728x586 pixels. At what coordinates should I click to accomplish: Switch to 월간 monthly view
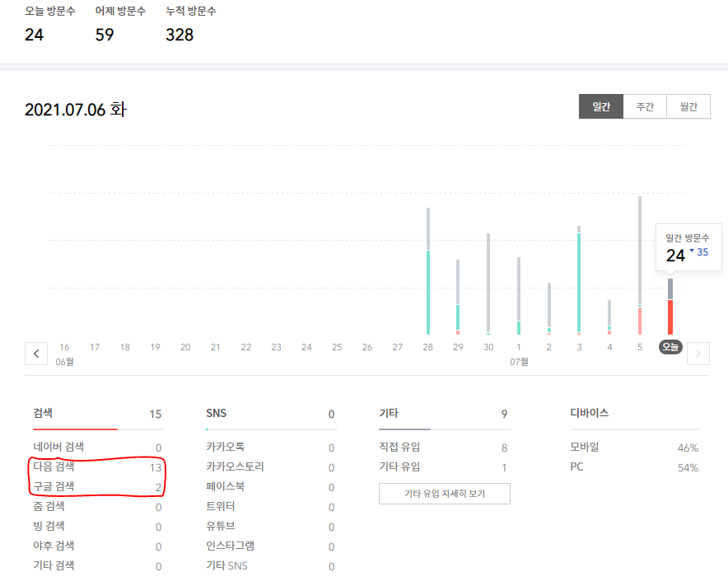[688, 106]
